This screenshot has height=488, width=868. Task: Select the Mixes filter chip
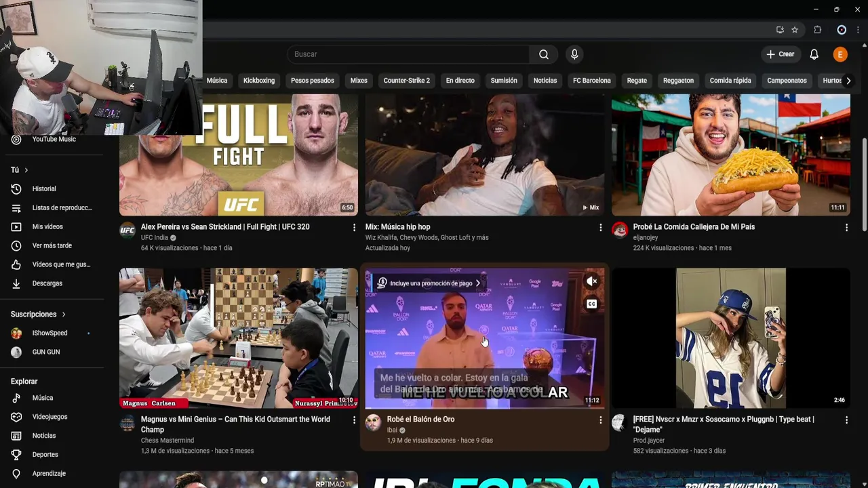359,81
